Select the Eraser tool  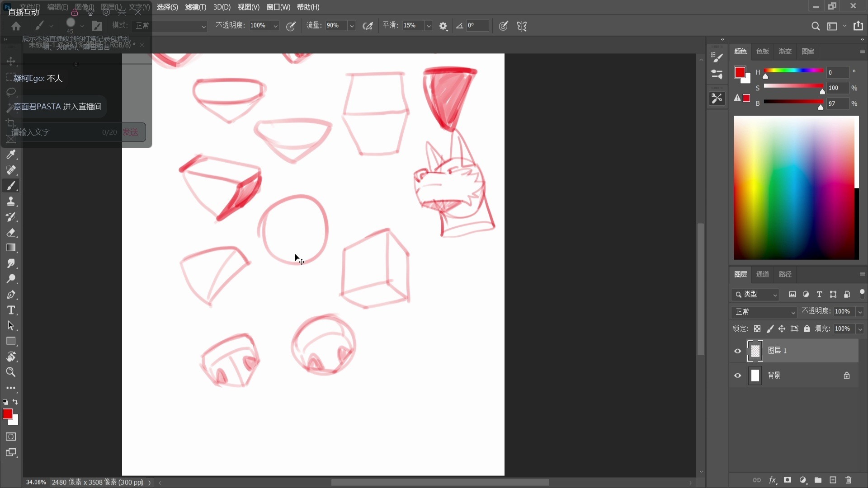click(11, 233)
